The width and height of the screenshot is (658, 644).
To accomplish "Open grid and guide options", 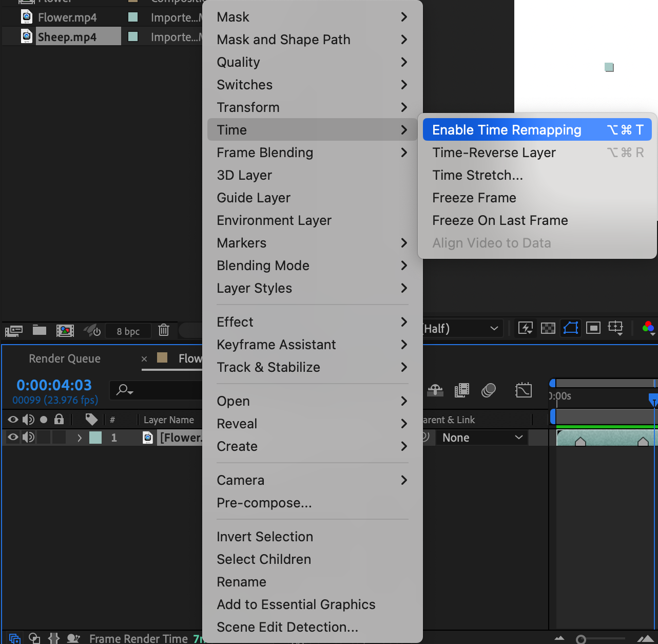I will click(615, 328).
